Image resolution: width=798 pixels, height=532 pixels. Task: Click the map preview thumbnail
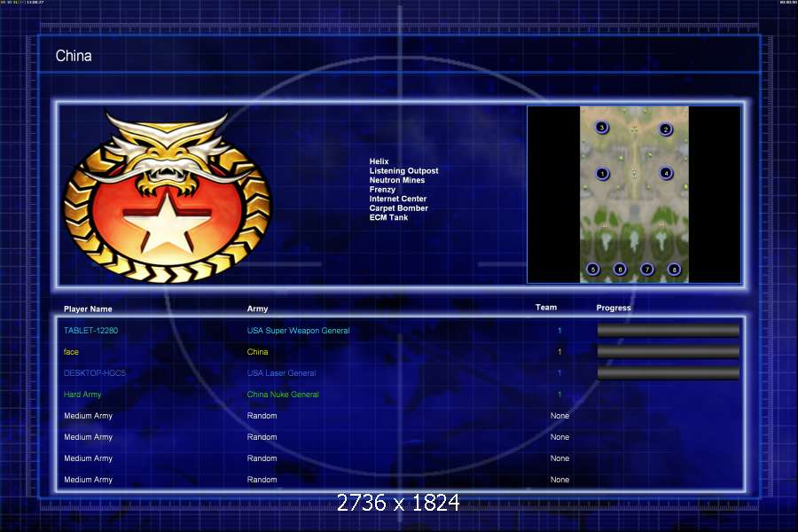click(634, 194)
